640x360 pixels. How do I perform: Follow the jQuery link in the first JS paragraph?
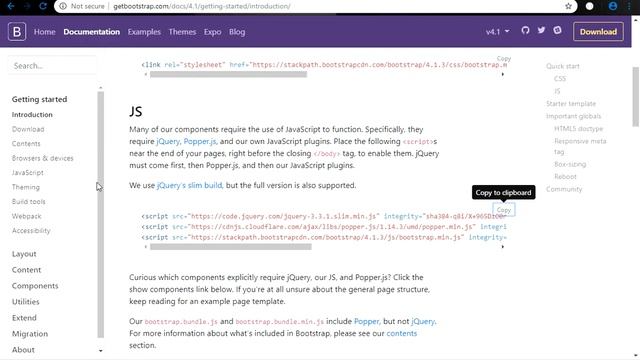(168, 141)
